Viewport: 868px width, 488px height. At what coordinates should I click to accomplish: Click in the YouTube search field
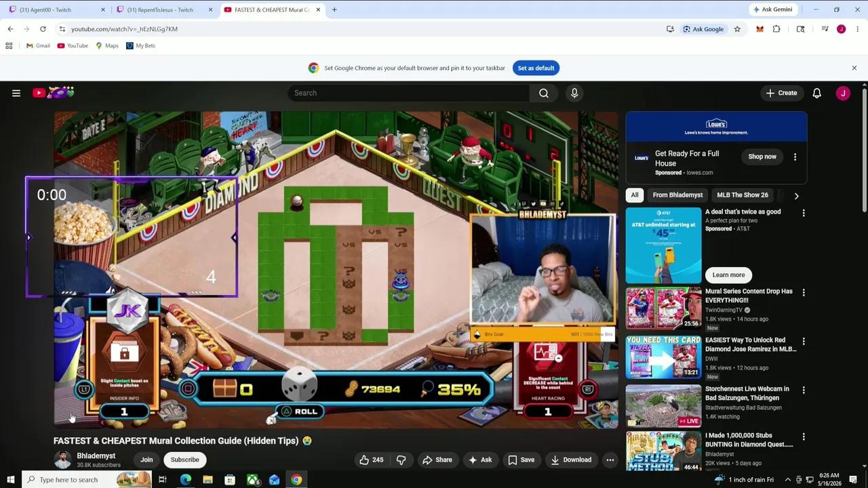pos(408,93)
